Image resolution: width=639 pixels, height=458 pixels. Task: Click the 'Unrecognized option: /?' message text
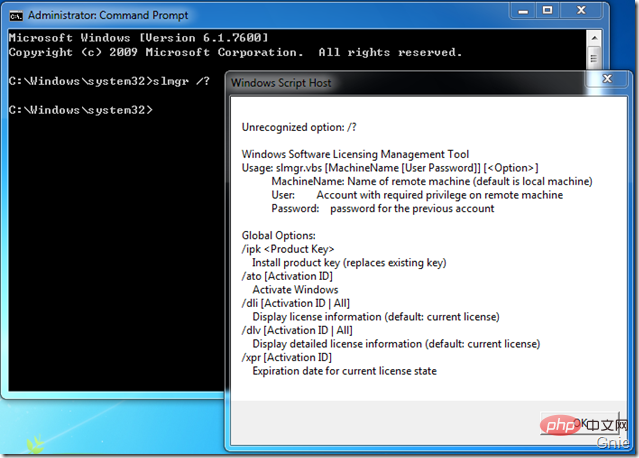(x=299, y=128)
